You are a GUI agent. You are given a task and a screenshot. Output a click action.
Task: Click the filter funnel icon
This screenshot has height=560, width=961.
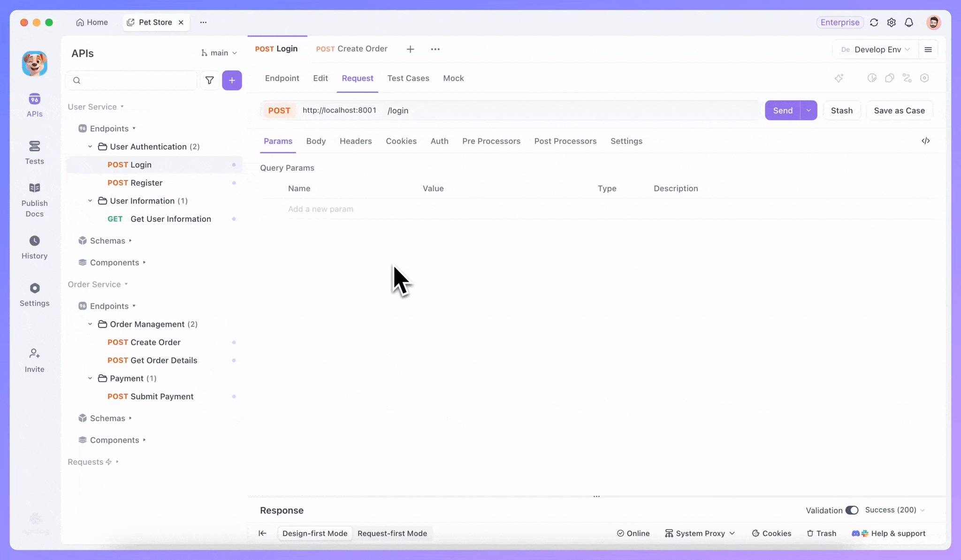(x=209, y=80)
